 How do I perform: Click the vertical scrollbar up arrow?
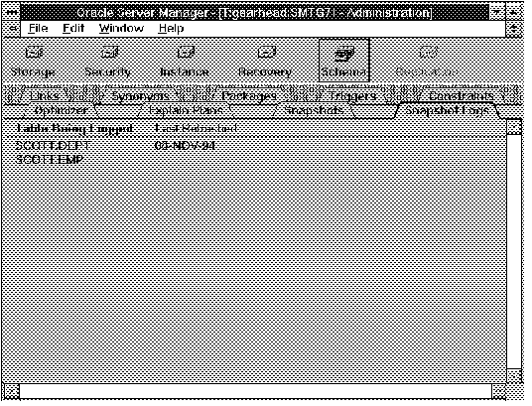(x=515, y=127)
